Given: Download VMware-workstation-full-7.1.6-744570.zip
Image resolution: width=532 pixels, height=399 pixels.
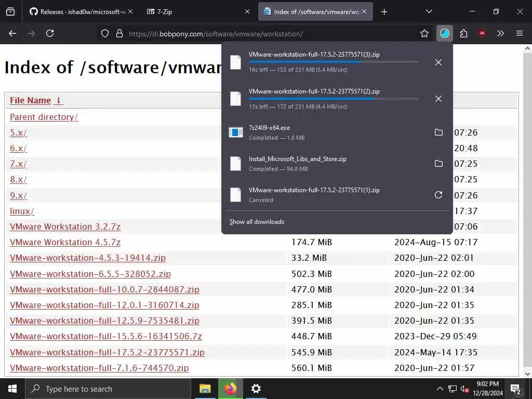Looking at the screenshot, I should coord(99,368).
